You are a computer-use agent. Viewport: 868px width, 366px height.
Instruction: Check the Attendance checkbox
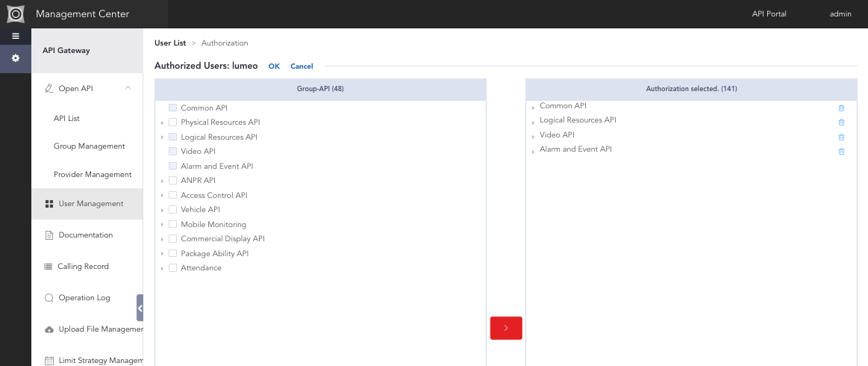pos(172,268)
